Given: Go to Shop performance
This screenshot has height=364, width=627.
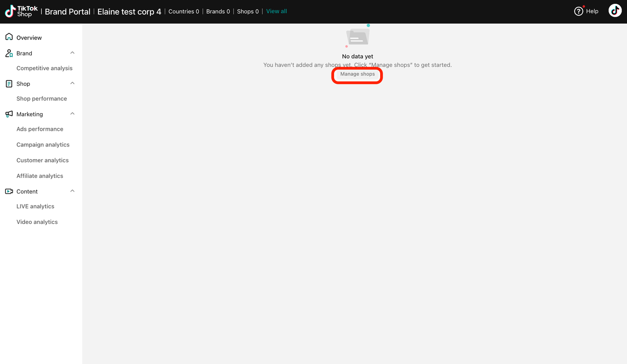Looking at the screenshot, I should pyautogui.click(x=42, y=99).
